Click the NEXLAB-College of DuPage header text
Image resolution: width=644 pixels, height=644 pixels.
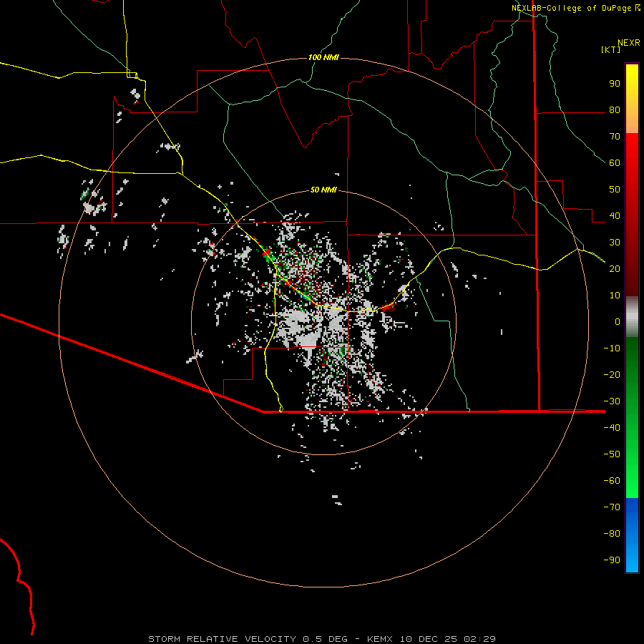572,8
